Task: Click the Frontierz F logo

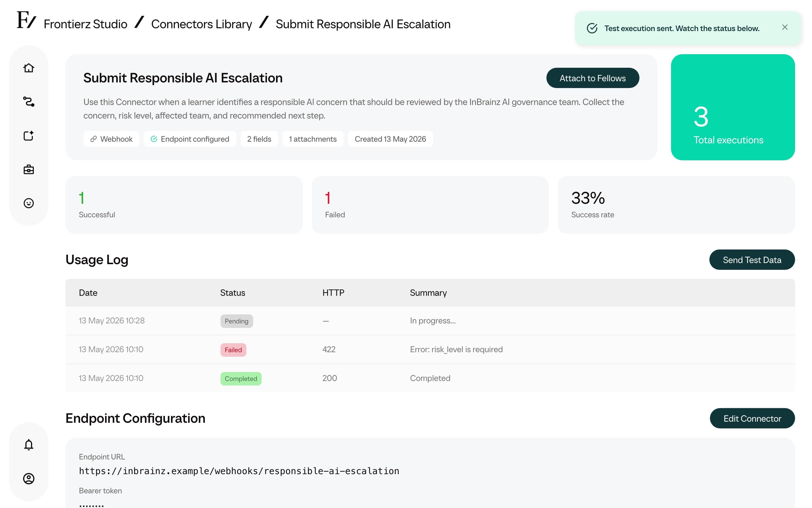Action: pyautogui.click(x=26, y=20)
